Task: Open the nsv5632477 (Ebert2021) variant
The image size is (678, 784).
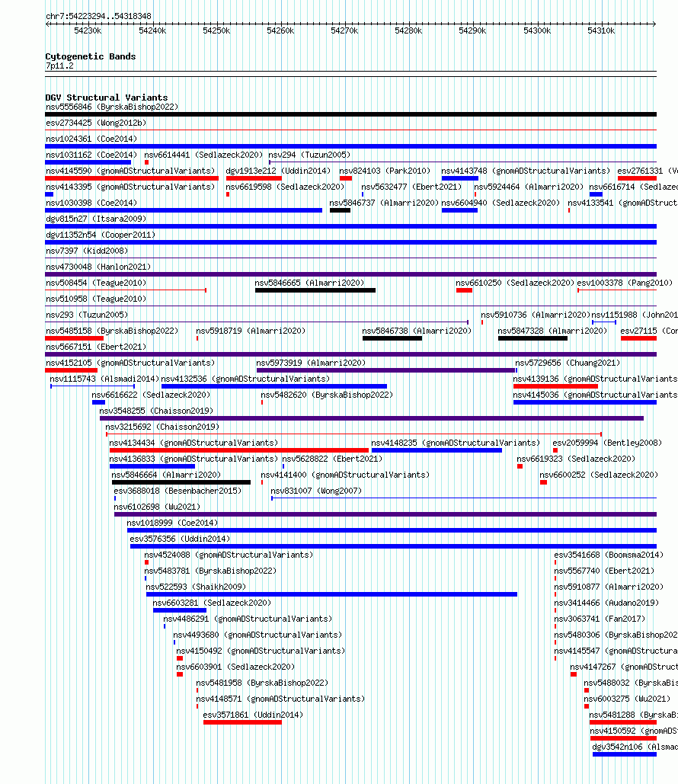Action: (411, 187)
